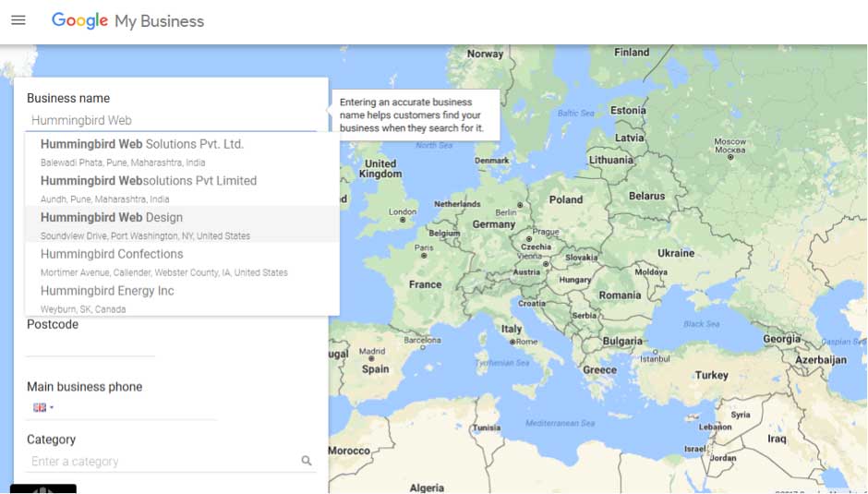Image resolution: width=868 pixels, height=494 pixels.
Task: Pick Hummingbird Energy Inc suggestion
Action: pos(182,297)
